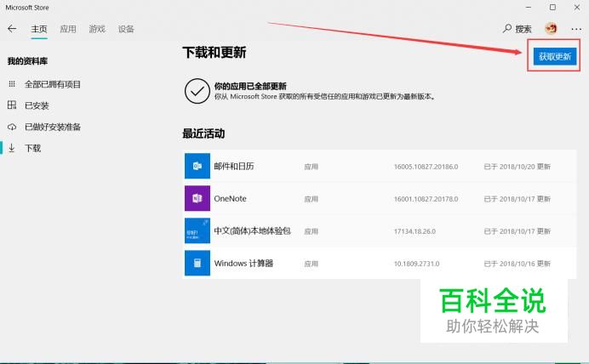Click the 搜索 magnifier icon

coord(507,29)
